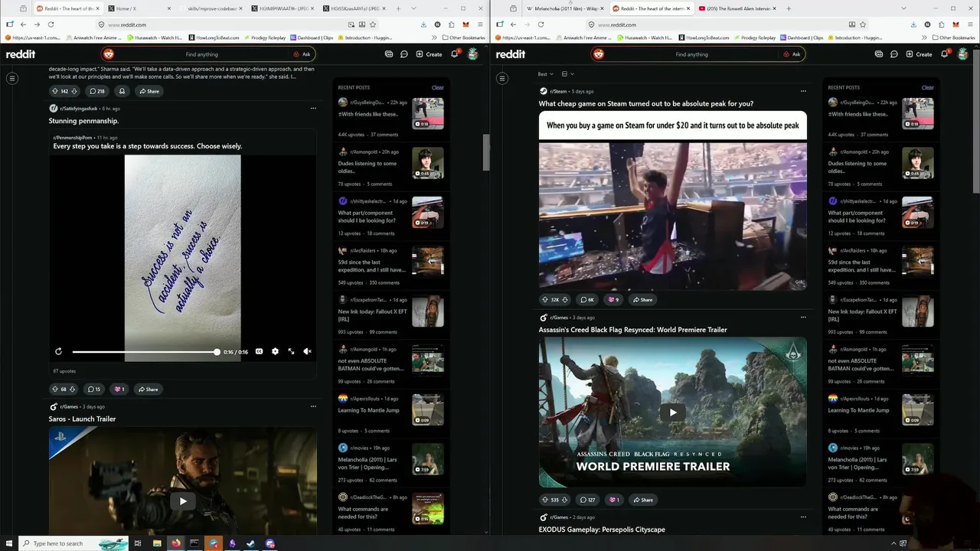Open the overflow menu on the Steam post
This screenshot has height=551, width=980.
coord(803,91)
